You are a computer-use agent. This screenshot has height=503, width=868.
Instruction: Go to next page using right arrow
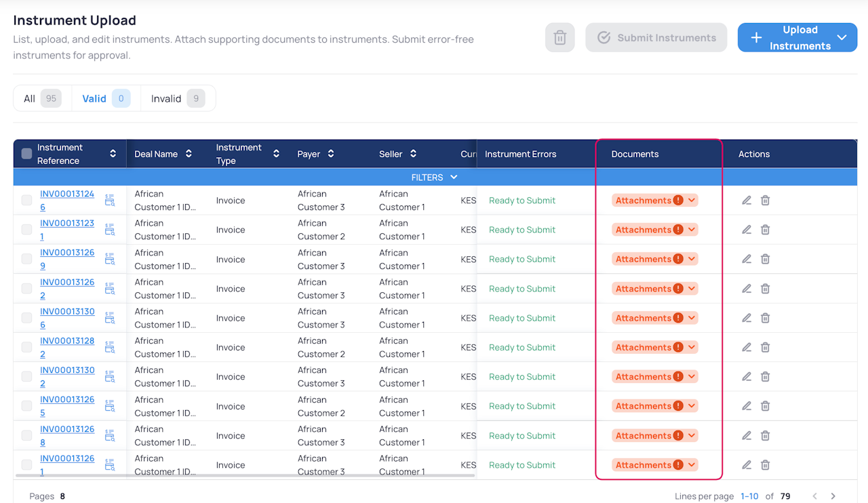833,496
